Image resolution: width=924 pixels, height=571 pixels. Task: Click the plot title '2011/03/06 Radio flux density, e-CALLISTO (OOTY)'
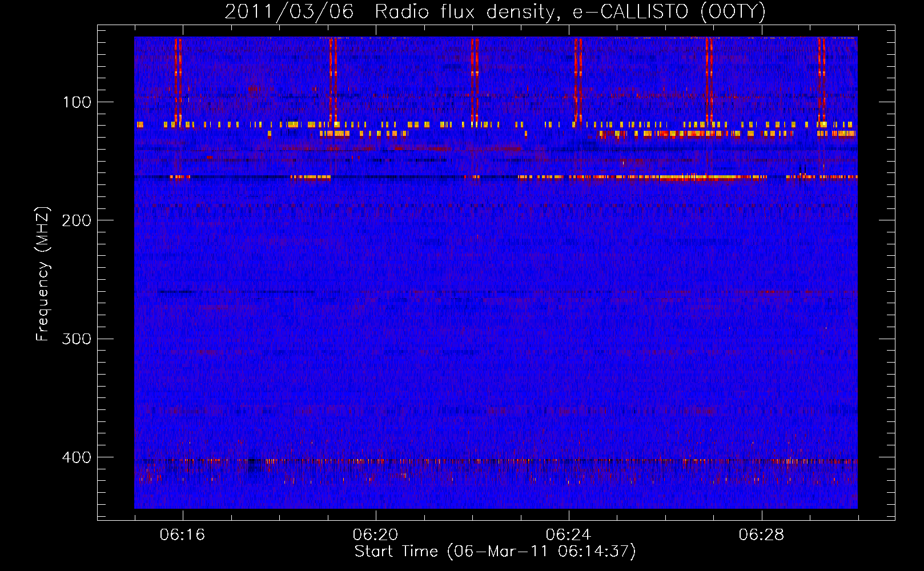495,12
